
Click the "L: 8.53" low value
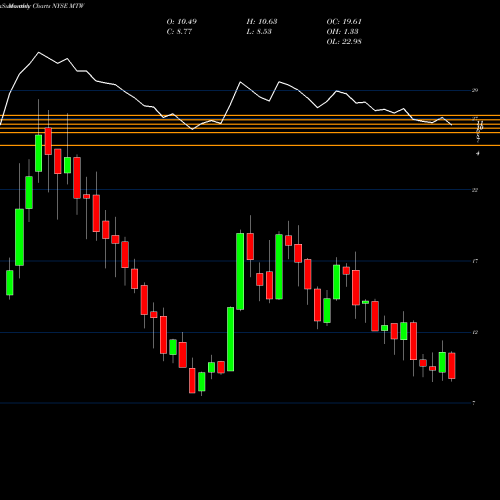click(x=259, y=32)
